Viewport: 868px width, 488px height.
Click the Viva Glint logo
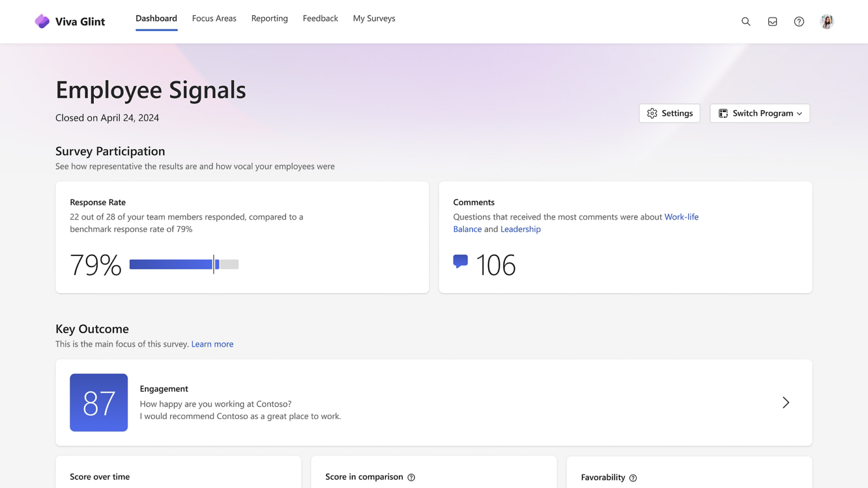pos(69,21)
